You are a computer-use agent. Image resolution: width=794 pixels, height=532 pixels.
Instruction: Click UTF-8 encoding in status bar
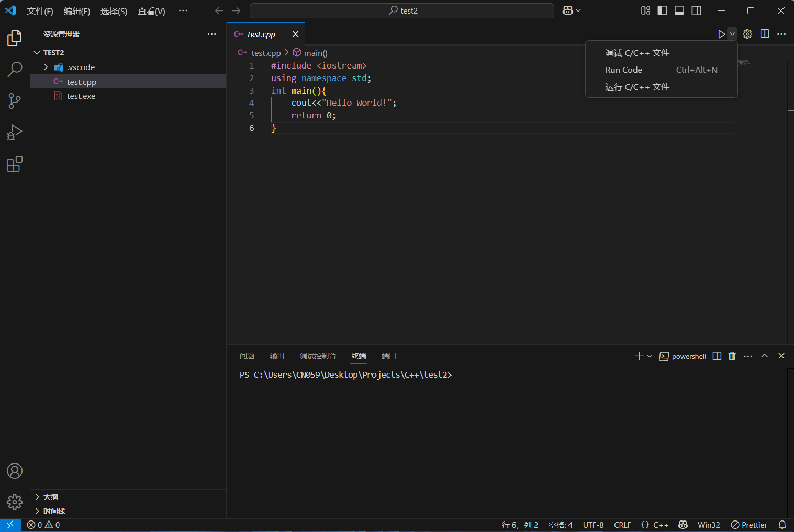593,525
